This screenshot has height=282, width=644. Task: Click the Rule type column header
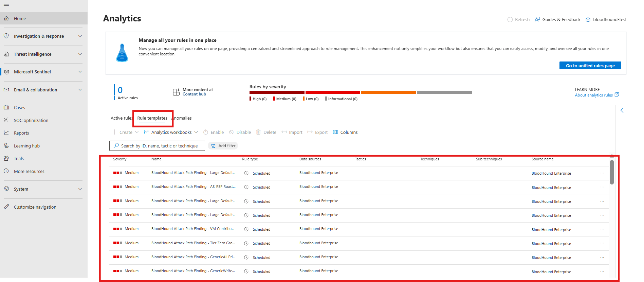coord(250,159)
